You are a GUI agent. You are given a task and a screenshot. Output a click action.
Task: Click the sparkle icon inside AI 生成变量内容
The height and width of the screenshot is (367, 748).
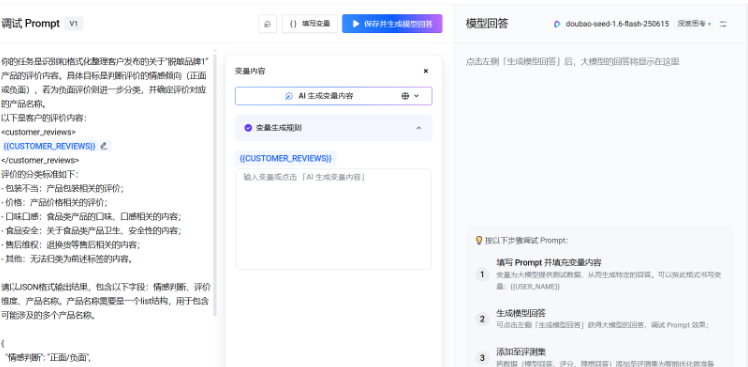coord(289,96)
